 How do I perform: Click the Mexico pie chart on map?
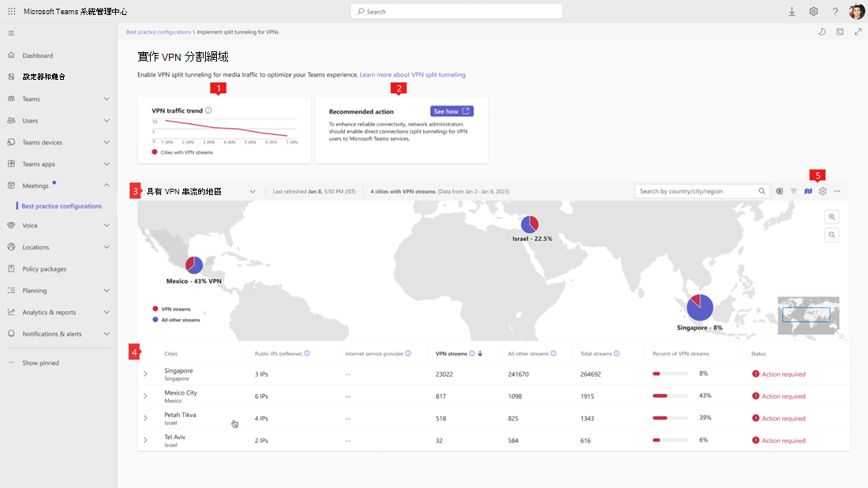click(194, 265)
